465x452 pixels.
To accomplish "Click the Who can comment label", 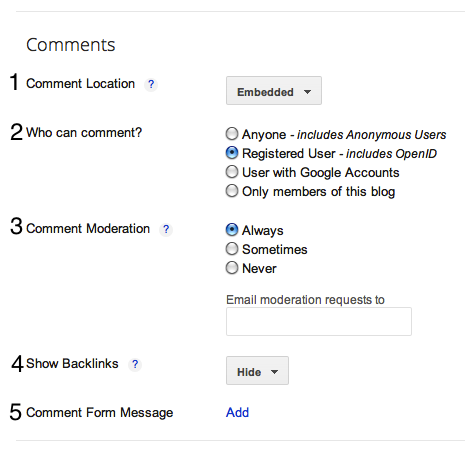I will point(84,133).
